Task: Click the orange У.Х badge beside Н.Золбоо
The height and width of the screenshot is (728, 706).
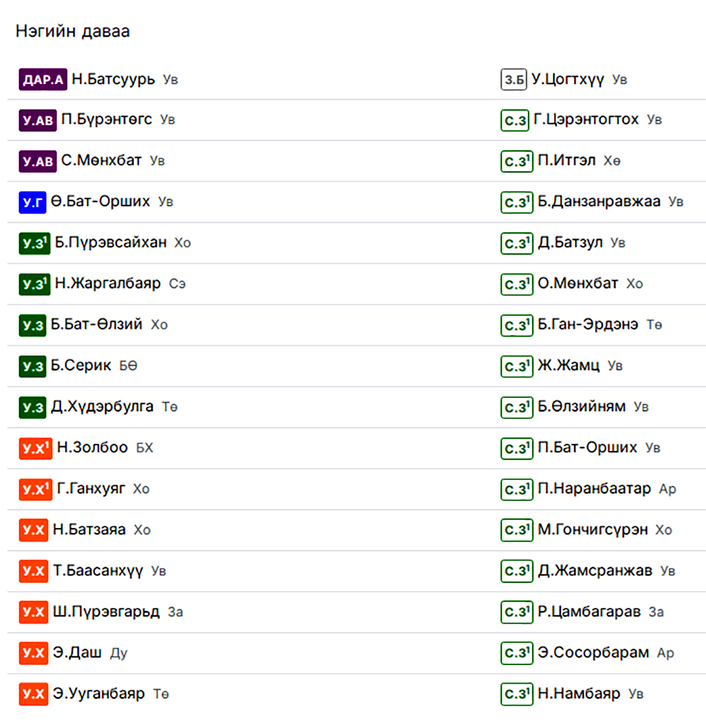Action: point(35,448)
